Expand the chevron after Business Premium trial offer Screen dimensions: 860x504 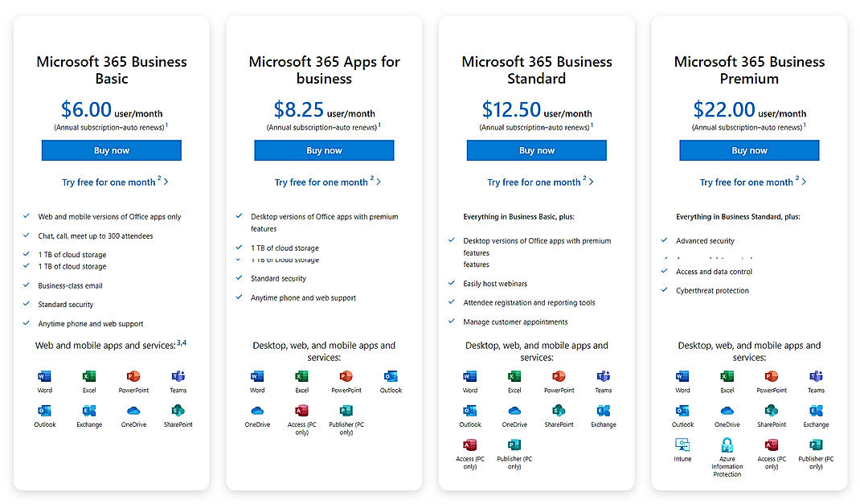tap(804, 182)
